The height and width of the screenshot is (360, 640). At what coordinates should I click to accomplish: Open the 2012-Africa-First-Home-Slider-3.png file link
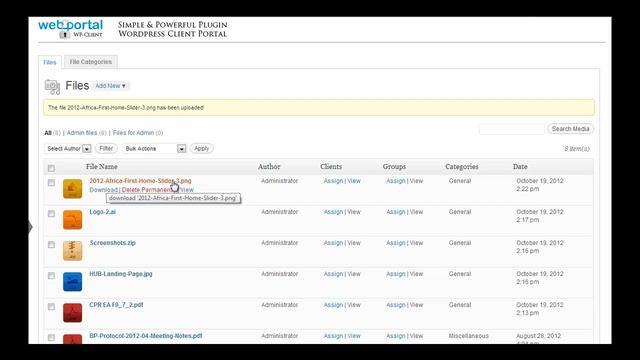tap(140, 180)
